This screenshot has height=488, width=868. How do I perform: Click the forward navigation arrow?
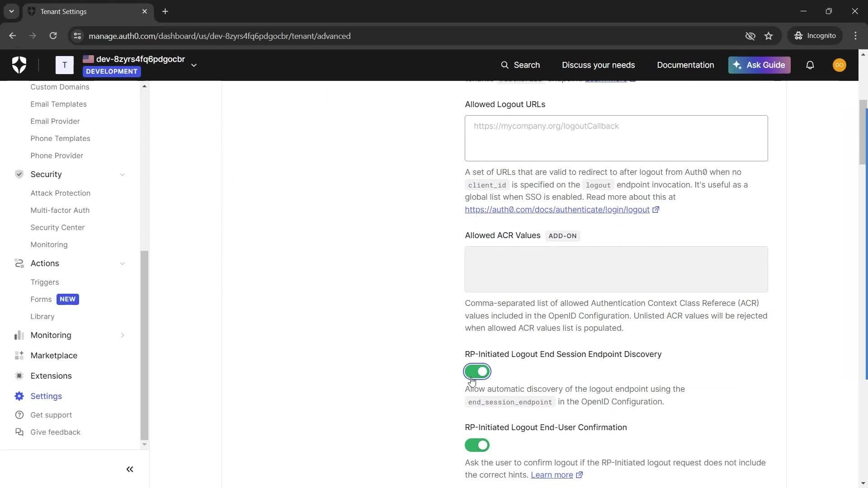click(x=33, y=36)
